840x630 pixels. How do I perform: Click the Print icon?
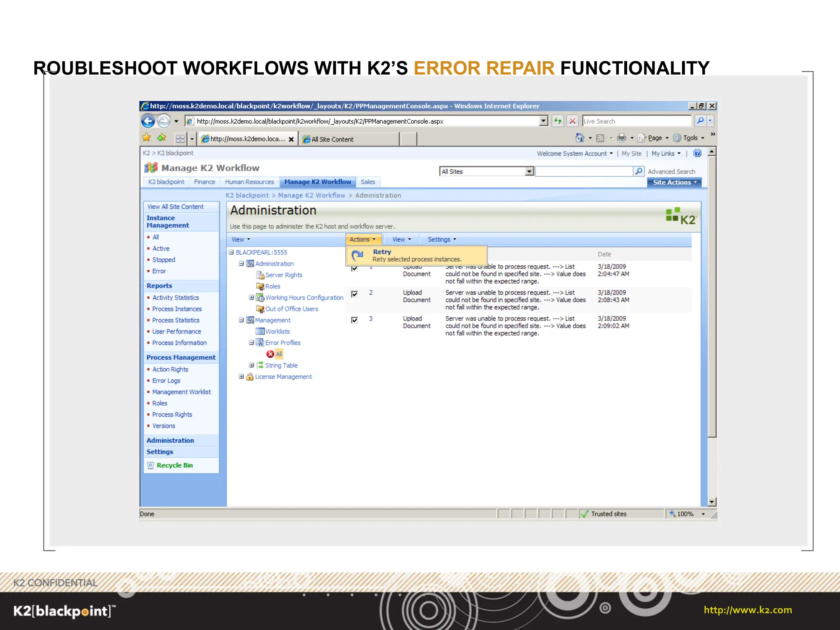[x=622, y=138]
